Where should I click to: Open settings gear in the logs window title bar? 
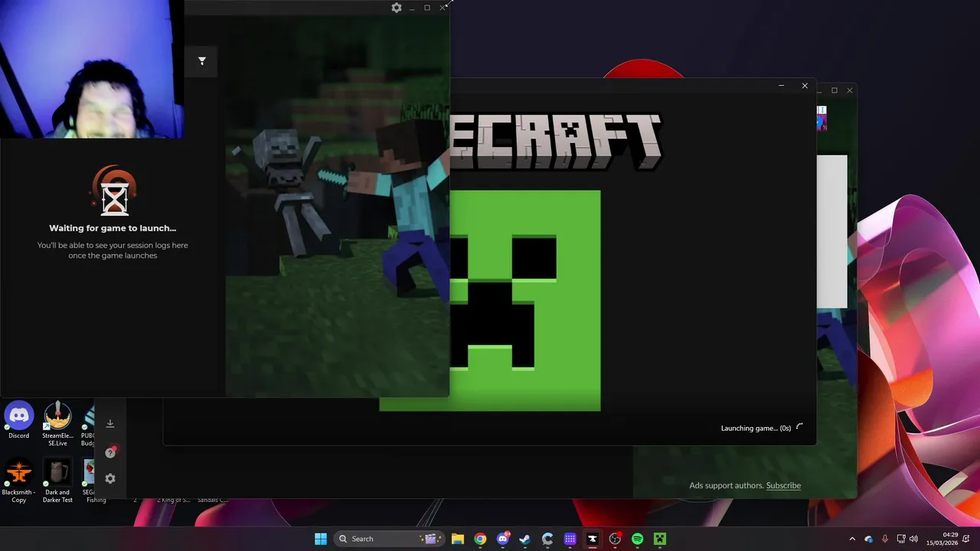[396, 8]
